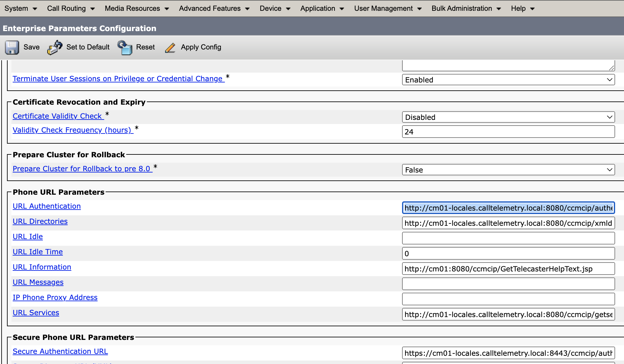The height and width of the screenshot is (364, 624).
Task: Open the Terminate User Sessions dropdown
Action: click(508, 80)
